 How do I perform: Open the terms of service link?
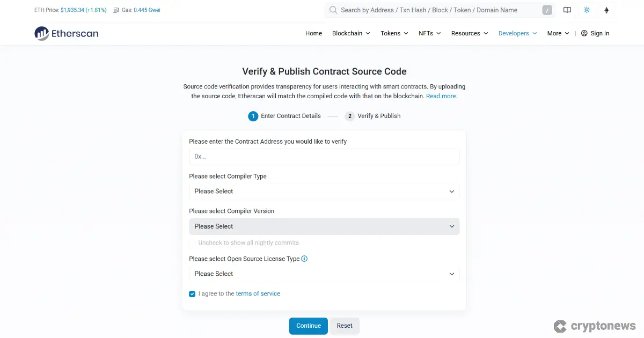pos(258,293)
